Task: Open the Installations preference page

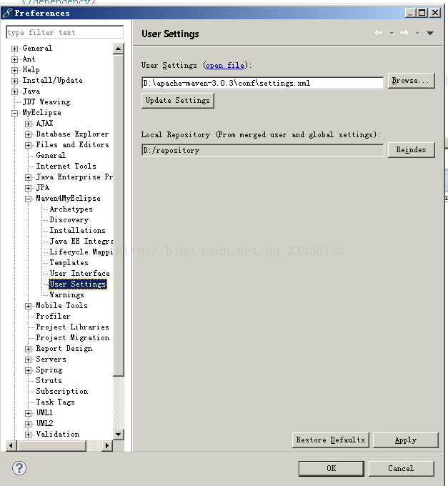Action: 77,231
